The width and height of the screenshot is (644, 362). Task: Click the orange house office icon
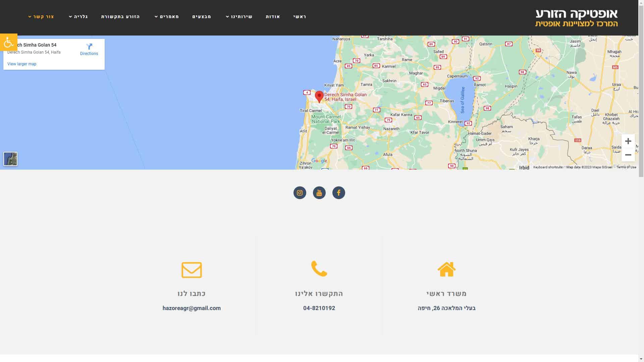click(x=446, y=269)
